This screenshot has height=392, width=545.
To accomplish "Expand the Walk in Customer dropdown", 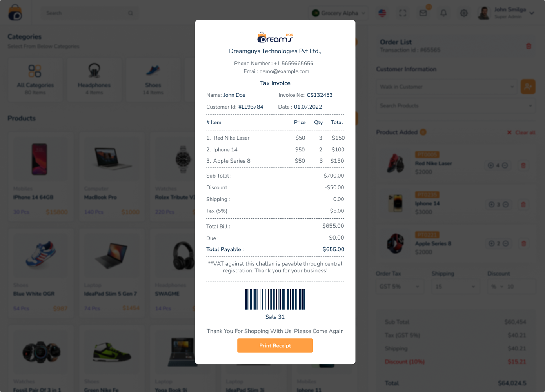I will click(x=447, y=87).
